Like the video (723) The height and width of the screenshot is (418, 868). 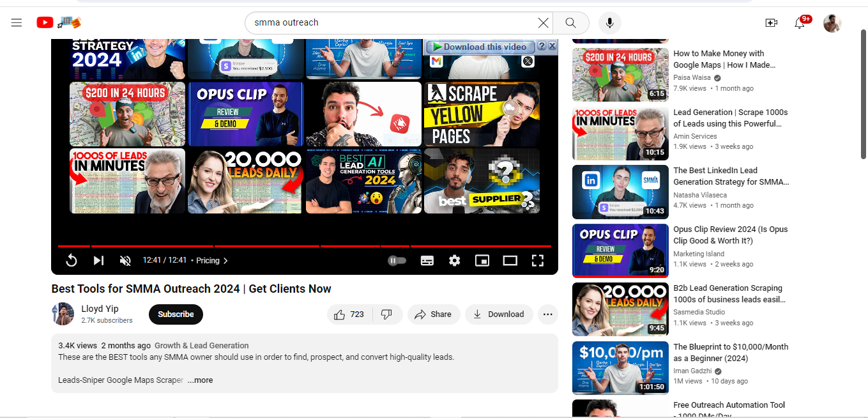349,314
